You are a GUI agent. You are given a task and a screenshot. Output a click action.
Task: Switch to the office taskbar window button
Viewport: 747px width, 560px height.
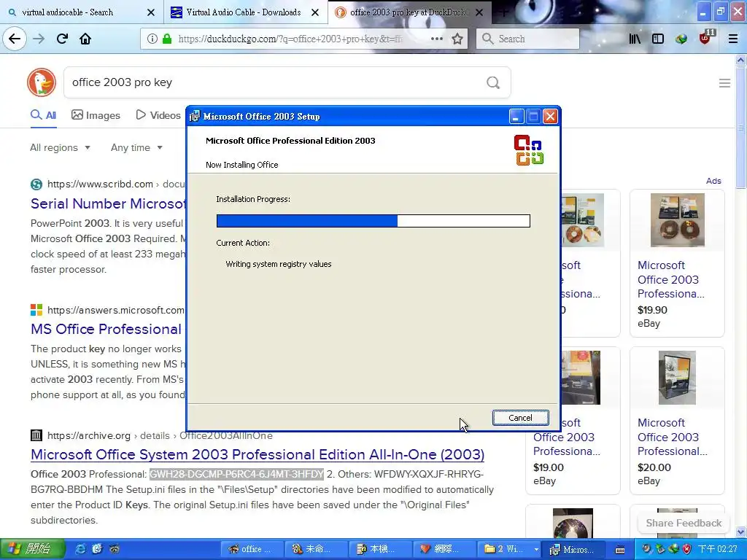coord(252,550)
